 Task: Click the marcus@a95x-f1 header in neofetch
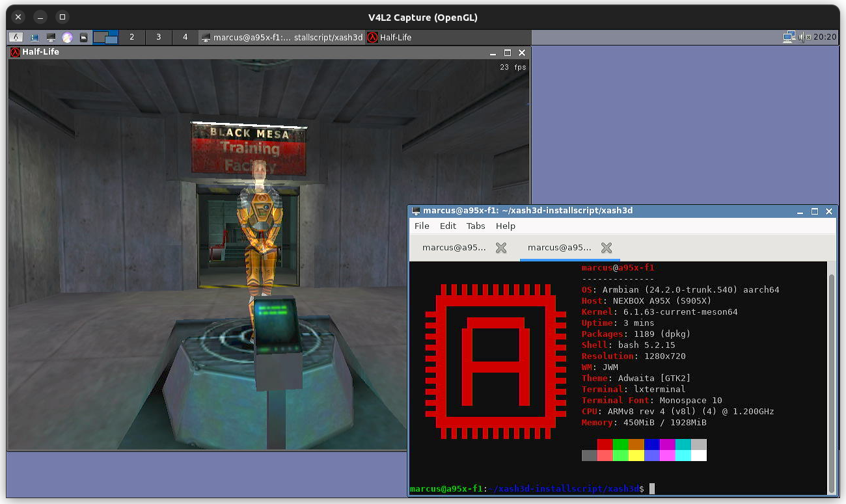coord(618,268)
